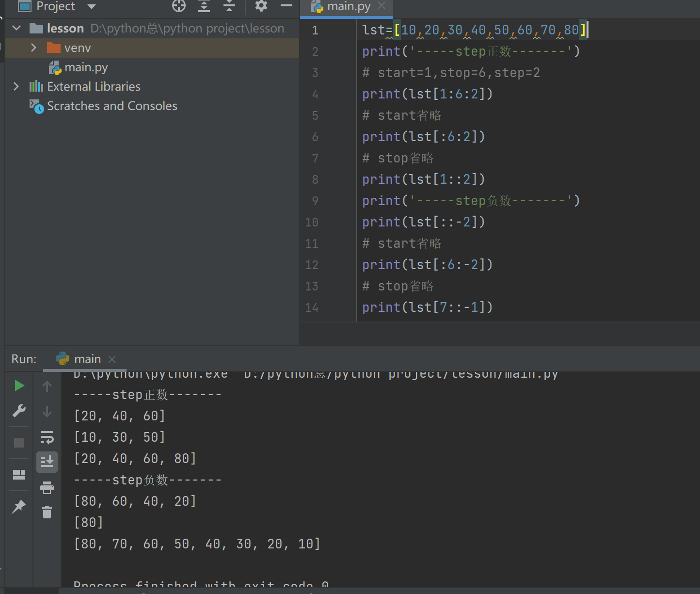Click the Down the Stack Trace arrow
This screenshot has width=700, height=594.
pos(47,412)
